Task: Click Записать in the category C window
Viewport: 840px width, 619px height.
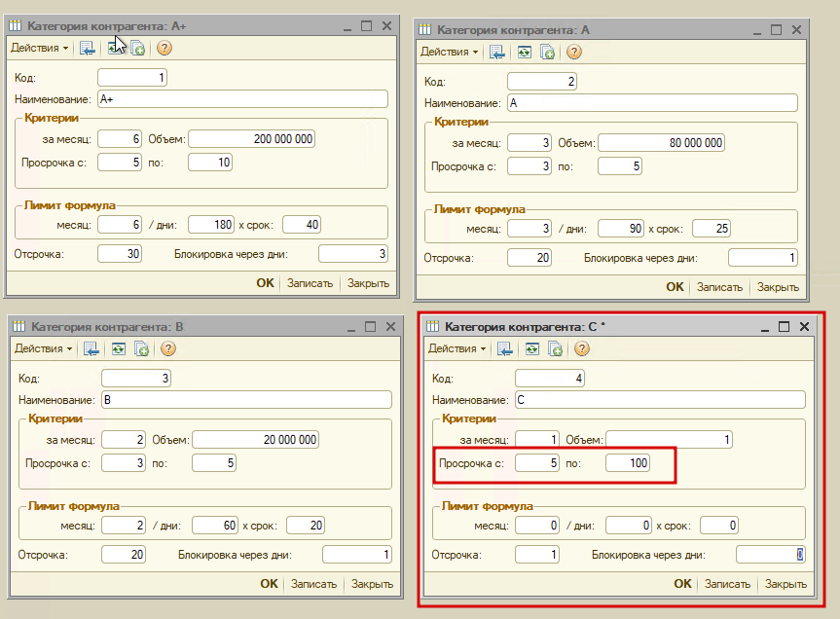Action: point(727,584)
